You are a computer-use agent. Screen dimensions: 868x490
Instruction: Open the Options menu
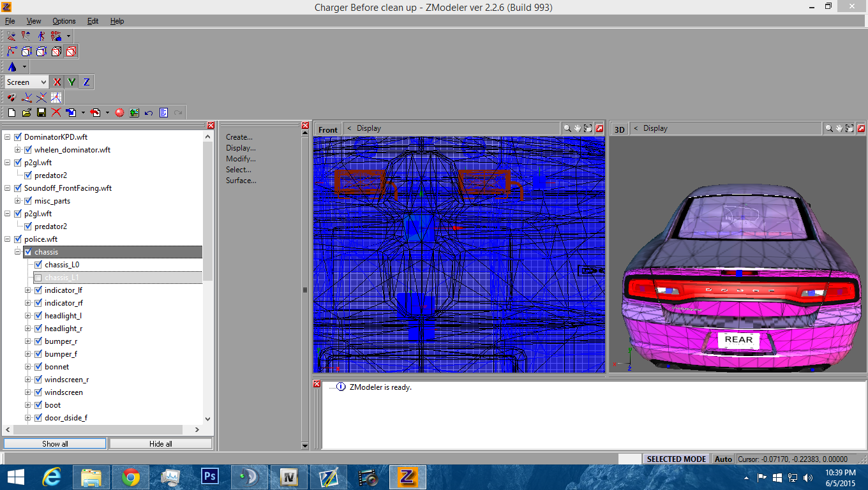pos(64,21)
